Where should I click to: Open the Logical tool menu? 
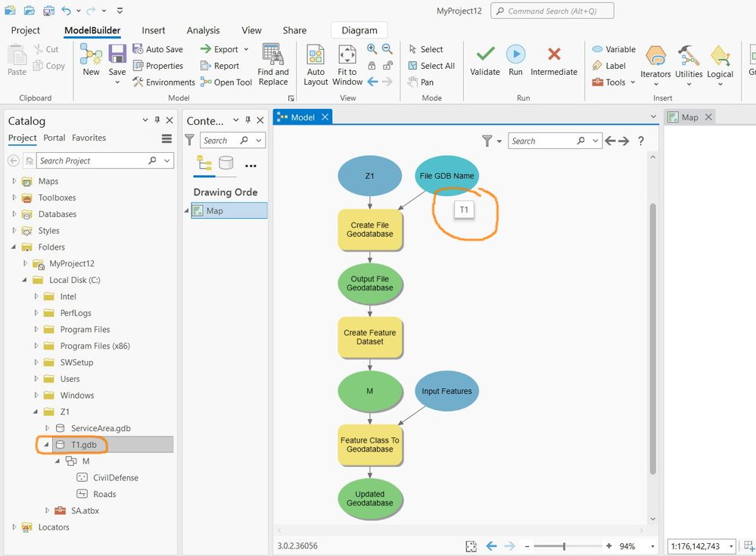tap(720, 66)
